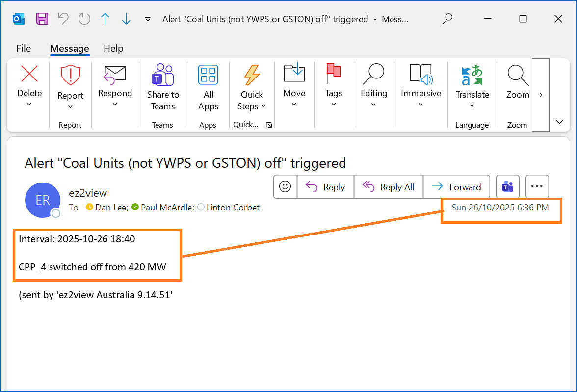Image resolution: width=577 pixels, height=392 pixels.
Task: Open the File menu
Action: [24, 48]
